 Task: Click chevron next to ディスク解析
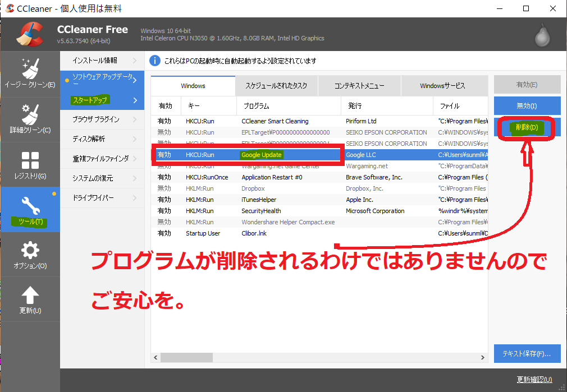coord(135,139)
